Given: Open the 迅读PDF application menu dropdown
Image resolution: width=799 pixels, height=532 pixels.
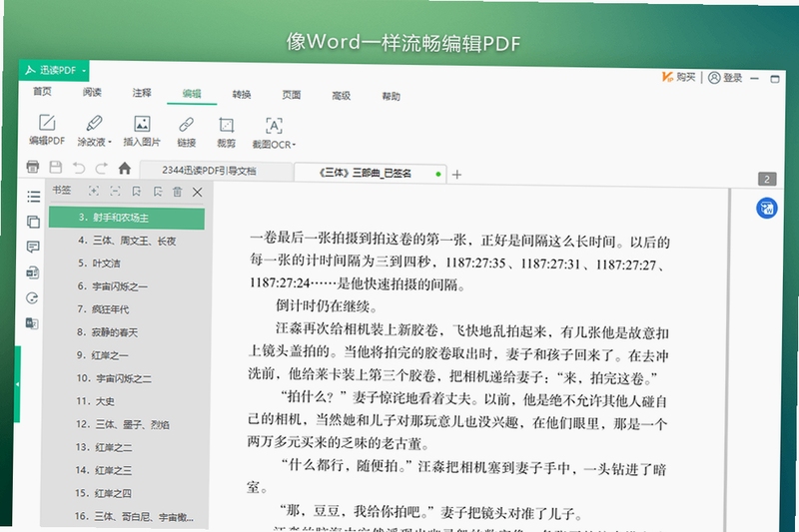Looking at the screenshot, I should click(54, 70).
